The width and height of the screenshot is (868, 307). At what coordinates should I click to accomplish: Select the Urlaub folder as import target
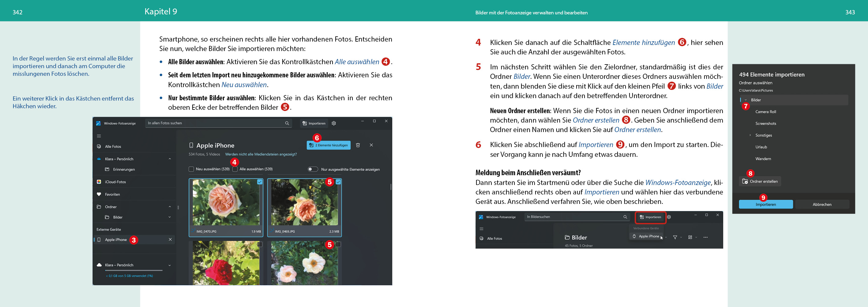pyautogui.click(x=761, y=147)
